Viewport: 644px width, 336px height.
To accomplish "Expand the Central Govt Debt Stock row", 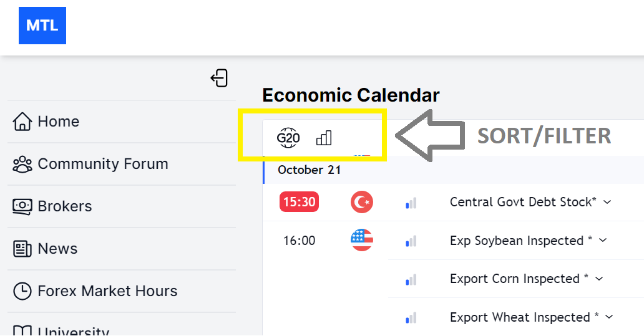I will (608, 202).
